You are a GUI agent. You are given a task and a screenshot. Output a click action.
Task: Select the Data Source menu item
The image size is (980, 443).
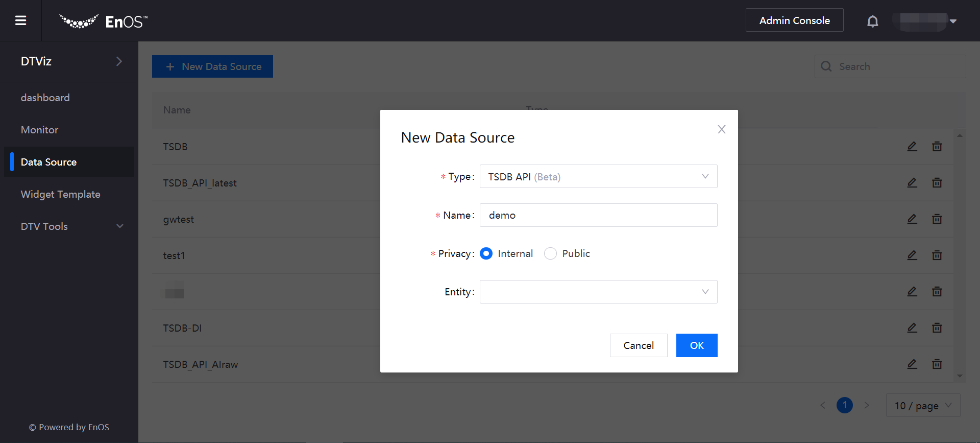[69, 162]
